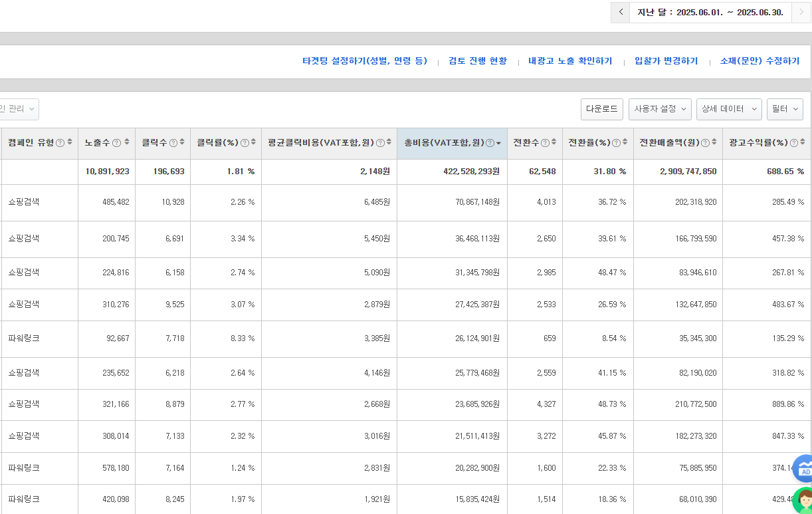Toggle descending sort on 총비용(VAT포함,원) header

click(x=498, y=144)
